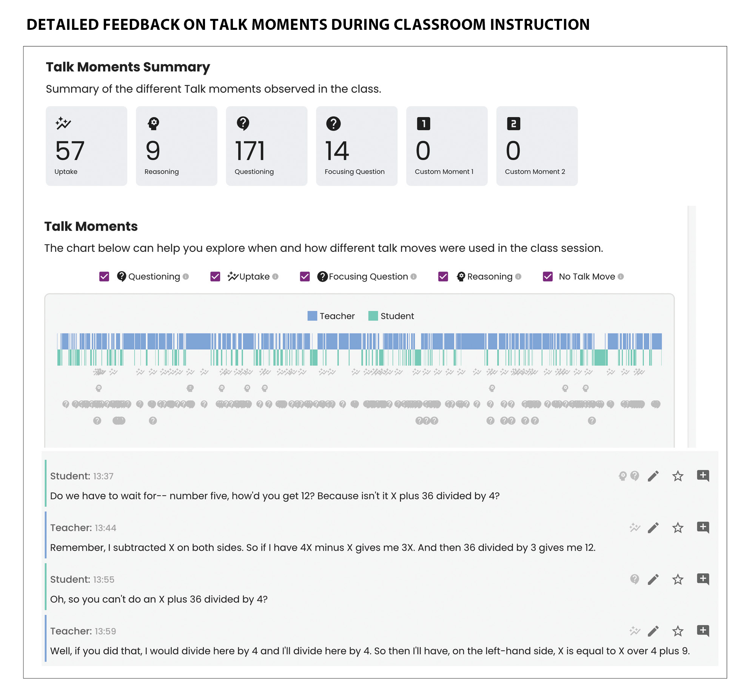The width and height of the screenshot is (749, 700).
Task: Open the Uptake summary card showing 57
Action: pos(86,146)
